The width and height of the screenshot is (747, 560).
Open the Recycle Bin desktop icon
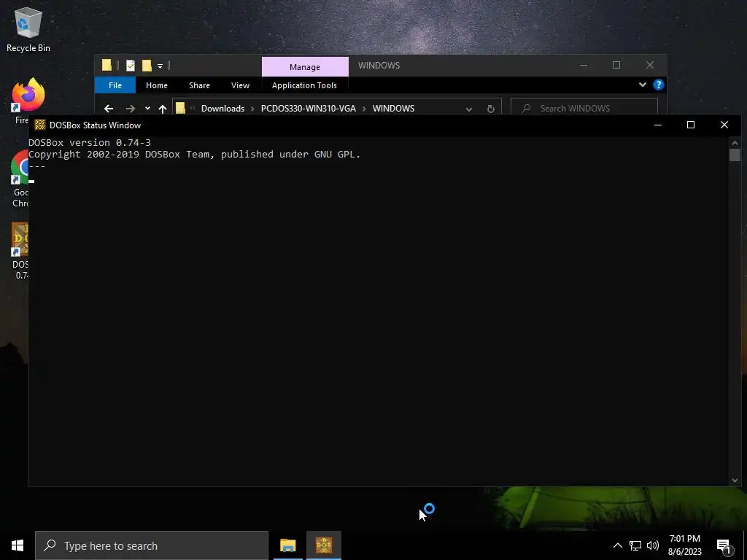(x=28, y=29)
